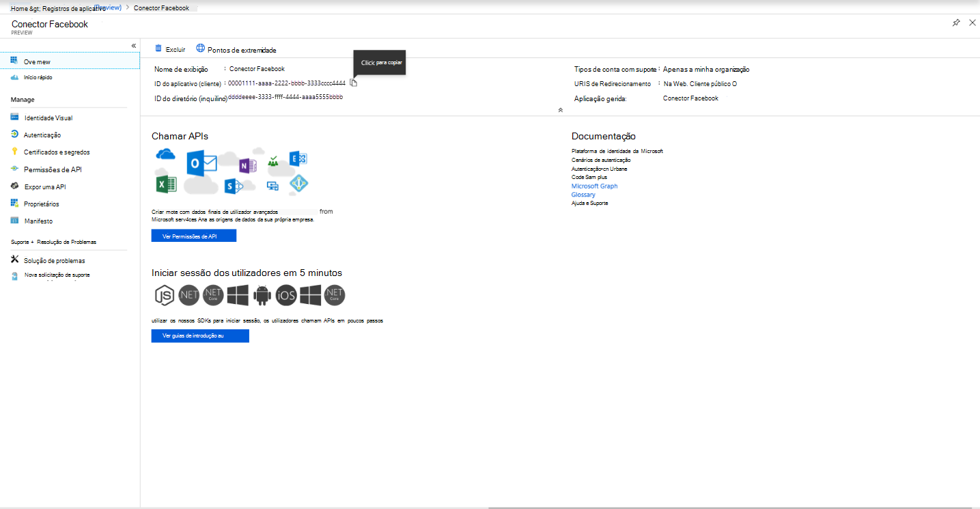Image resolution: width=980 pixels, height=509 pixels.
Task: Click the Expor uma API icon in the sidebar
Action: pos(14,186)
